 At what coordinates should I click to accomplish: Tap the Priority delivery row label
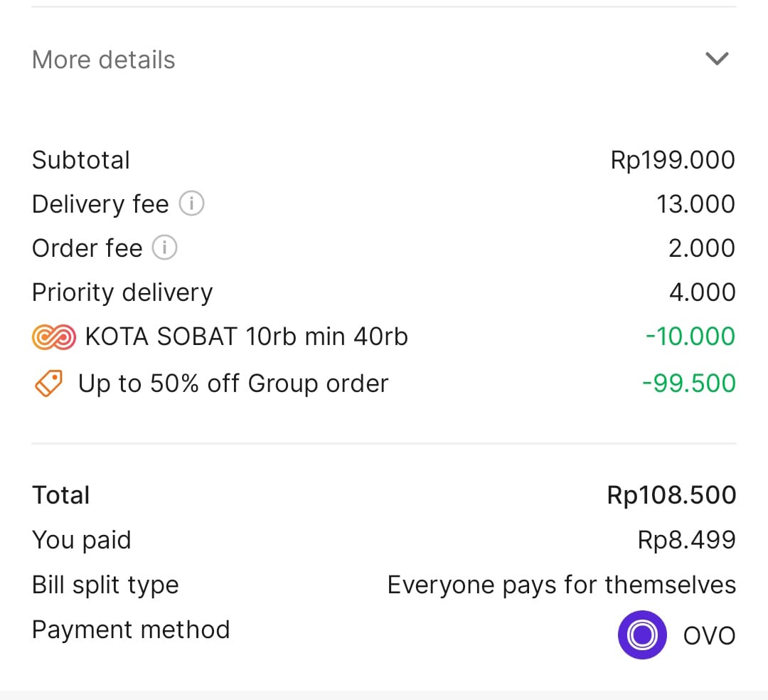[122, 292]
